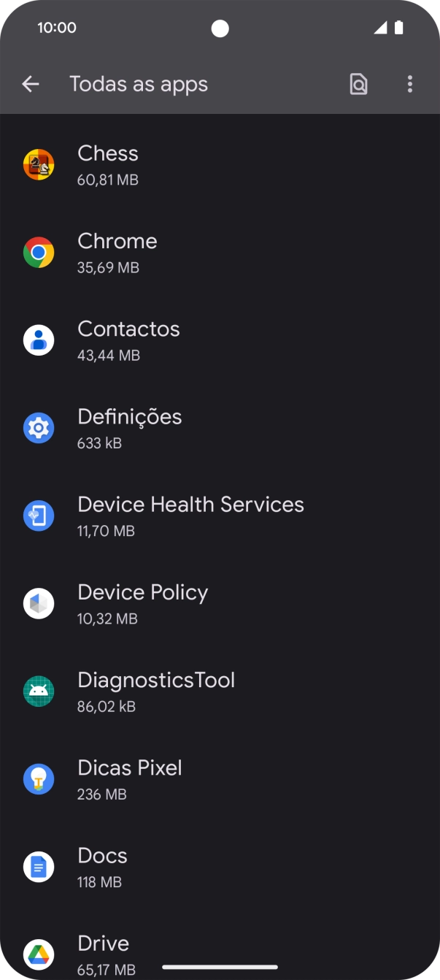Tap the back arrow icon

click(x=31, y=84)
